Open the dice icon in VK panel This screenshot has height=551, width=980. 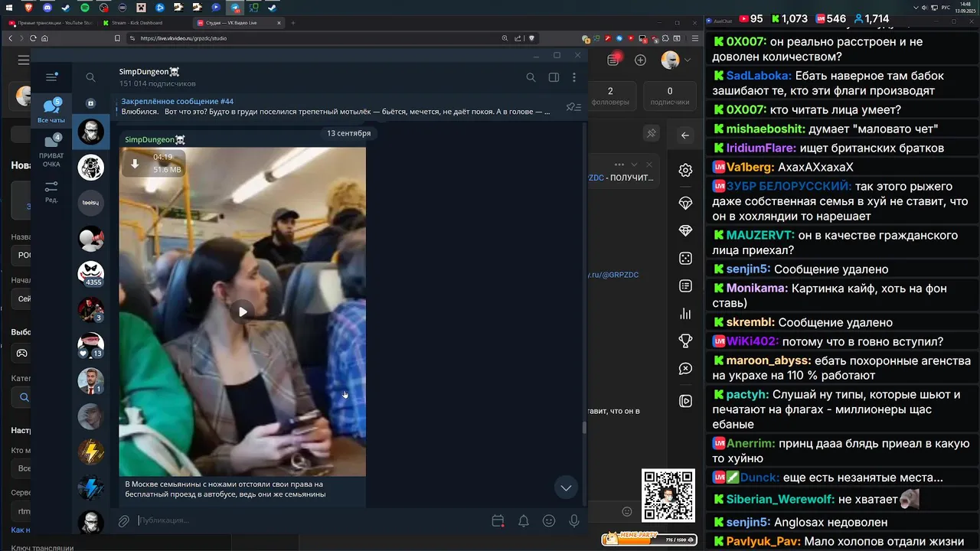coord(685,259)
